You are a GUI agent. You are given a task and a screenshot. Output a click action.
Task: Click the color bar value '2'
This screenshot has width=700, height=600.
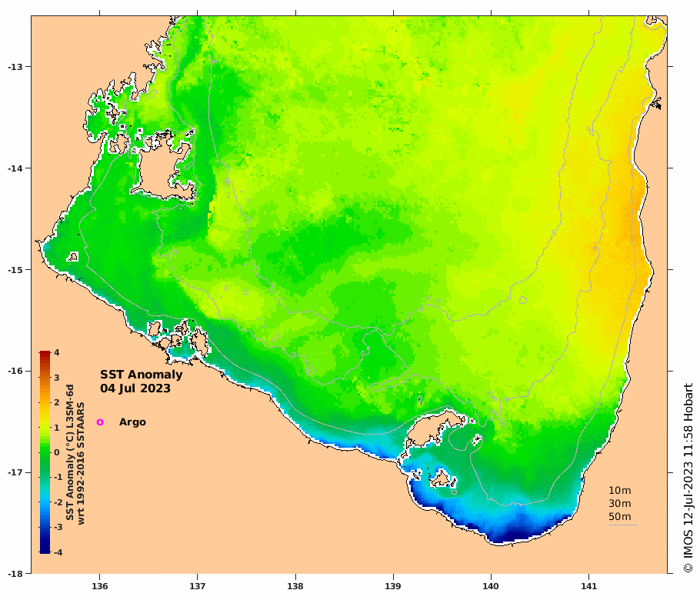click(57, 402)
